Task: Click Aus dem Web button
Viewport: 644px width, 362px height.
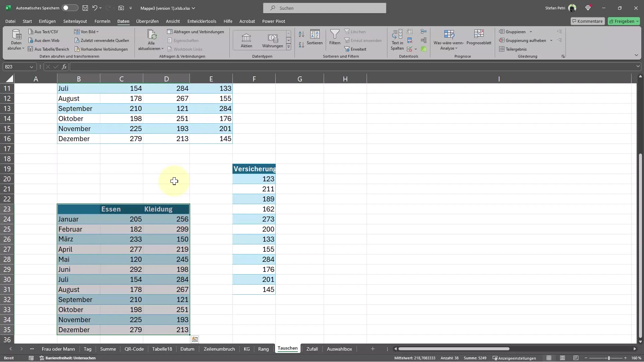Action: click(44, 40)
